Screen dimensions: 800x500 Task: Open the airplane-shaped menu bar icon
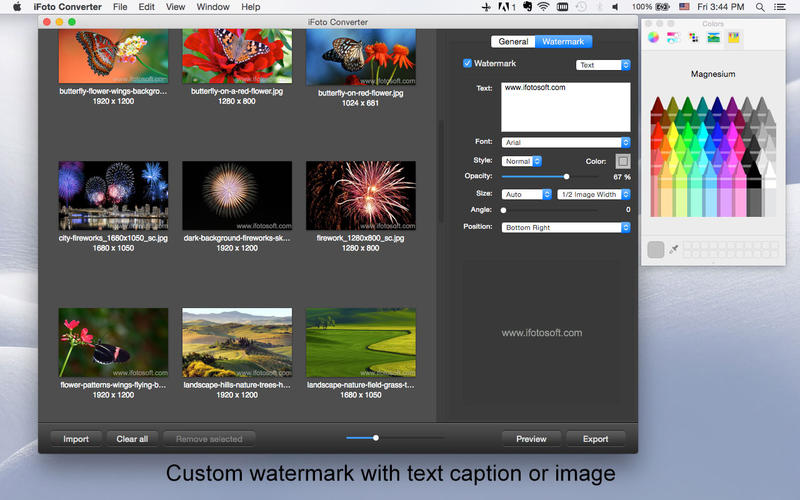point(486,7)
